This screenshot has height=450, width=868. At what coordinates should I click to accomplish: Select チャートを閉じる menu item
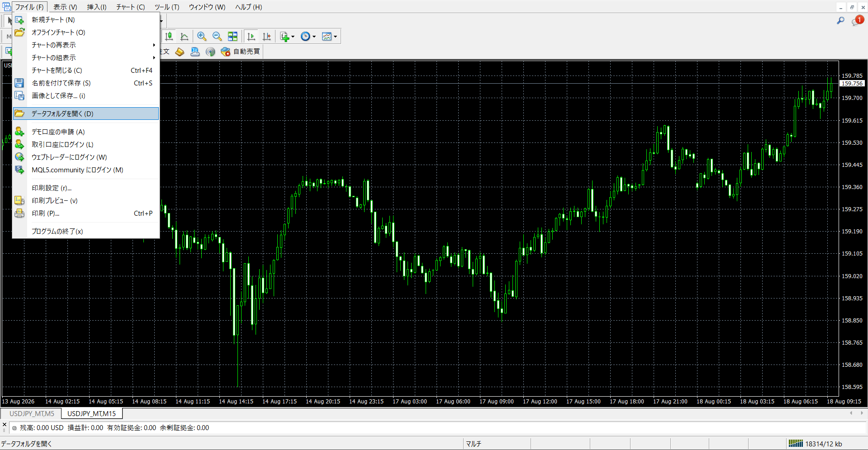click(x=86, y=71)
